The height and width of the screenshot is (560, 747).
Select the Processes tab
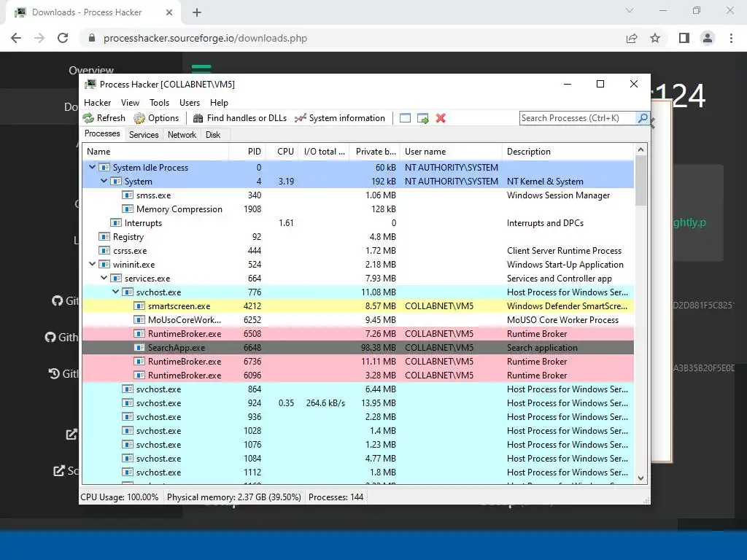pyautogui.click(x=102, y=134)
